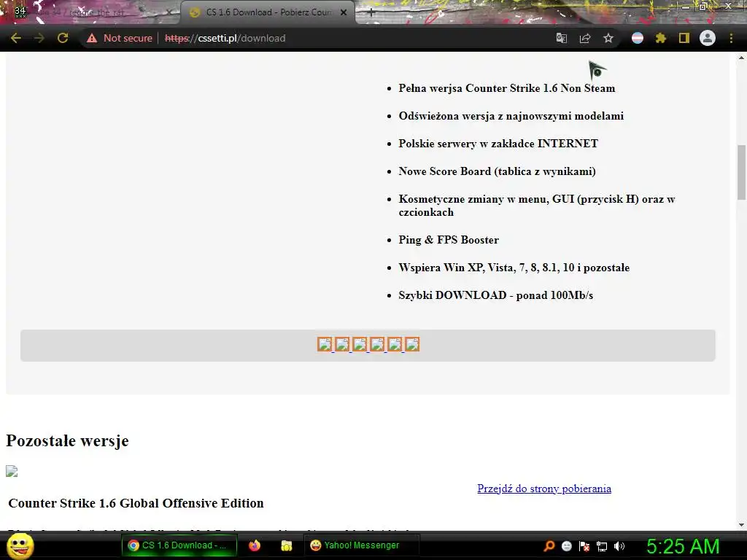Screen dimensions: 747x560
Task: Select the CS 1.6 Download tab
Action: click(268, 12)
